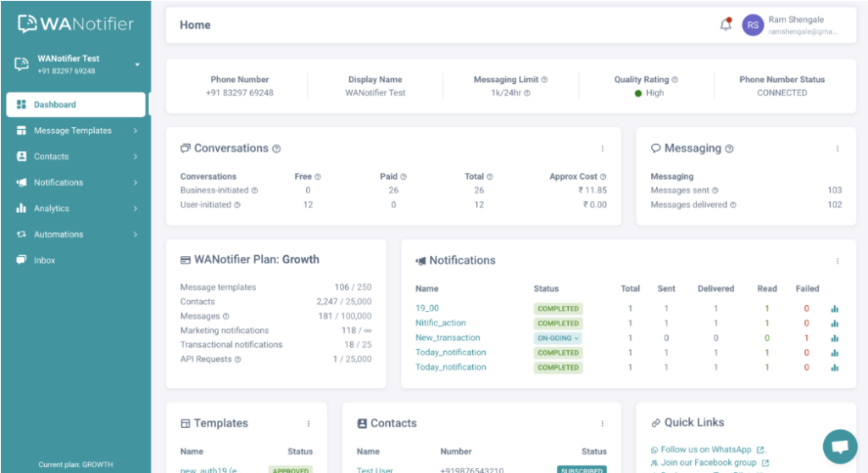Click the WANotifier logo
This screenshot has width=868, height=473.
(75, 24)
